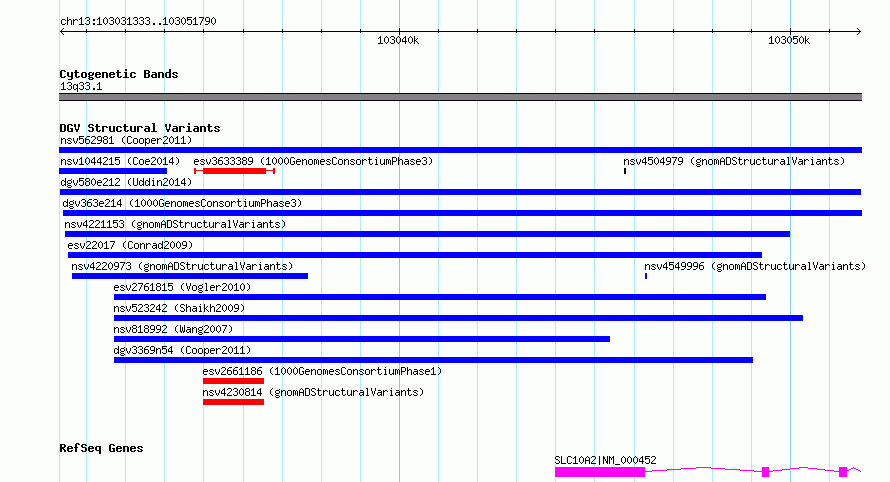Image resolution: width=890 pixels, height=482 pixels.
Task: Click the RefSeq Genes track title
Action: click(101, 448)
